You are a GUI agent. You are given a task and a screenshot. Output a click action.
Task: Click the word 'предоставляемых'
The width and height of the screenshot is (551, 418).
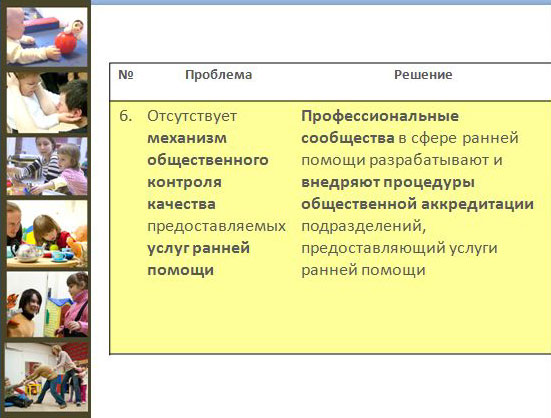pyautogui.click(x=216, y=226)
